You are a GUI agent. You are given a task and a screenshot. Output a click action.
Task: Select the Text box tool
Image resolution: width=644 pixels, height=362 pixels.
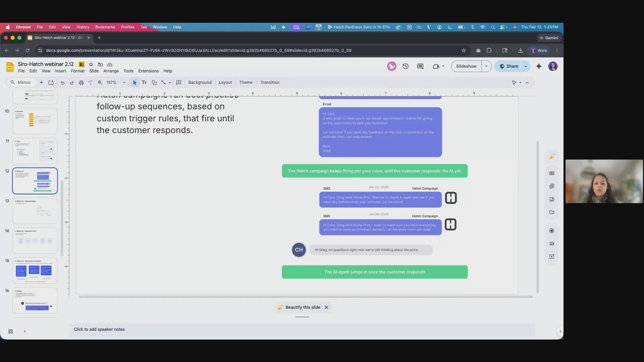(x=144, y=82)
